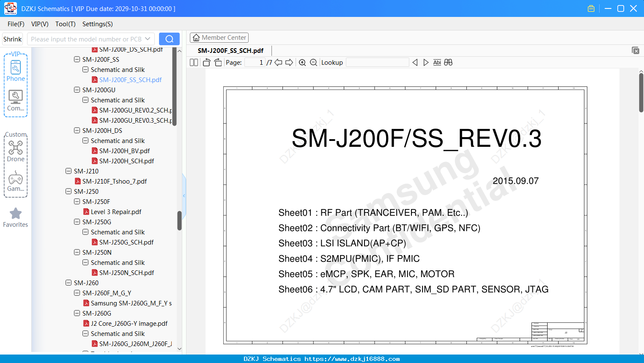Image resolution: width=644 pixels, height=363 pixels.
Task: Open SM-J200F_SS_SCH.pdf in tree
Action: 130,80
